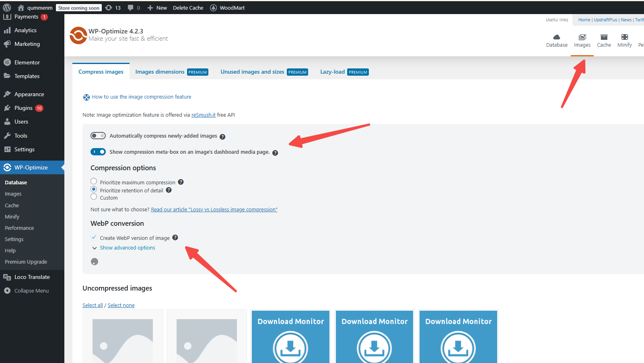
Task: Select the Prioritize maximum compression option
Action: click(x=94, y=181)
